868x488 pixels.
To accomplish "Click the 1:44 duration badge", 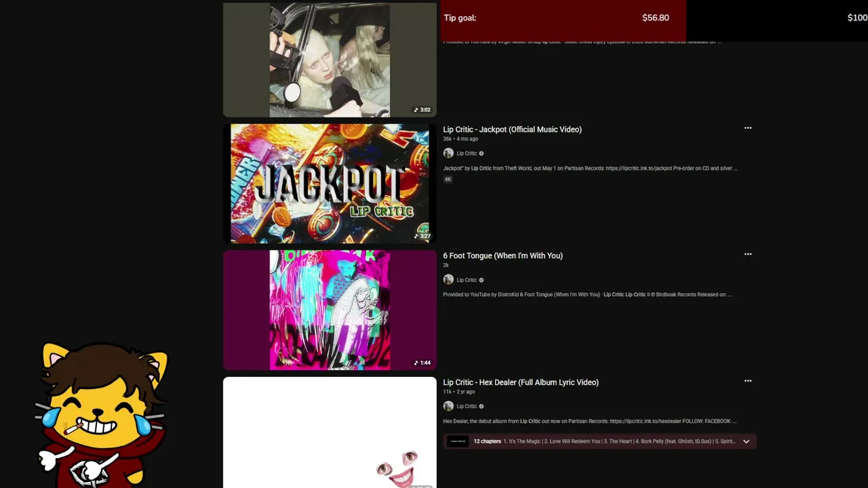I will tap(422, 363).
